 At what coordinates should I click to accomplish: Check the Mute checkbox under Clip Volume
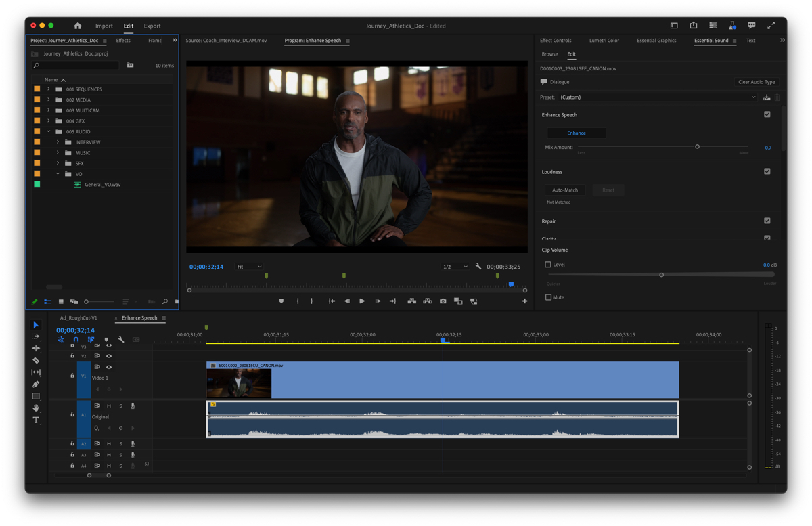coord(548,297)
